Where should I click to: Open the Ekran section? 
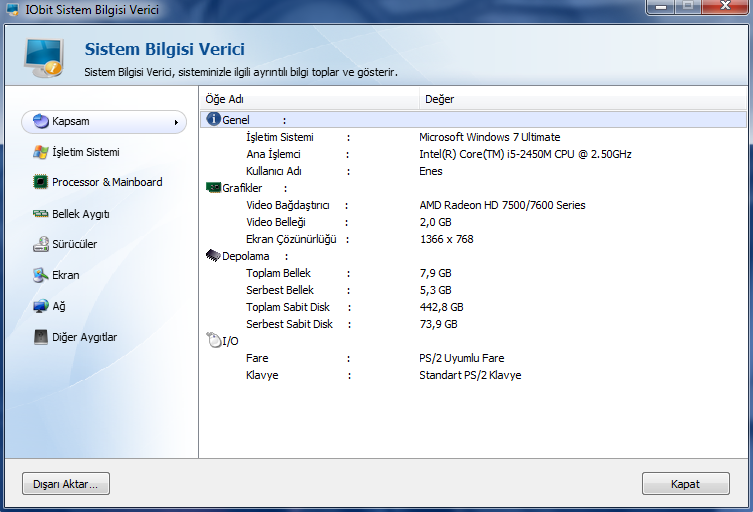pyautogui.click(x=66, y=275)
